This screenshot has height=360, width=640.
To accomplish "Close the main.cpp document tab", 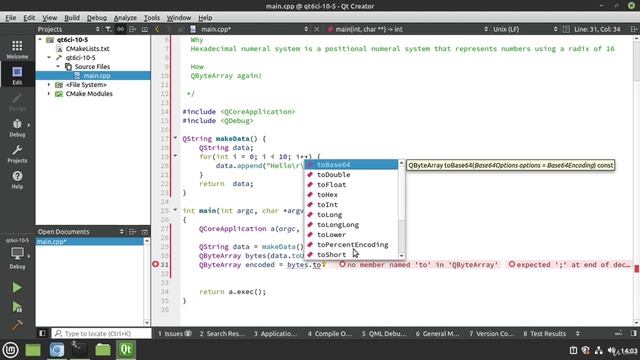I will click(x=316, y=29).
